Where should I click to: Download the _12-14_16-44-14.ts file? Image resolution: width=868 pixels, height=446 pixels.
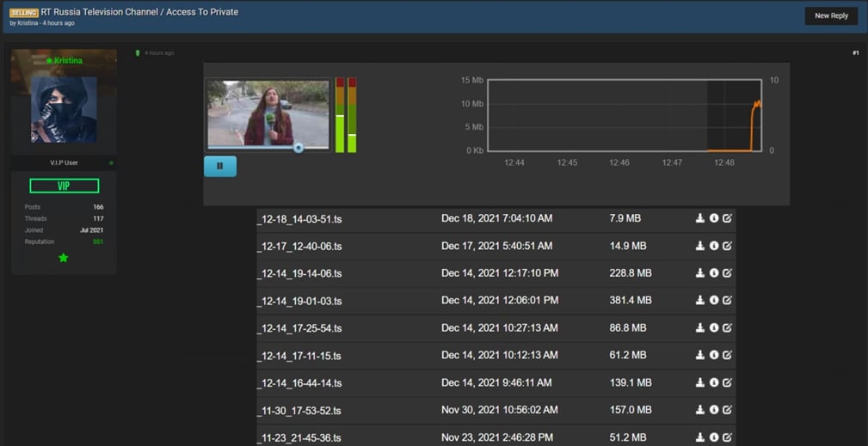699,382
